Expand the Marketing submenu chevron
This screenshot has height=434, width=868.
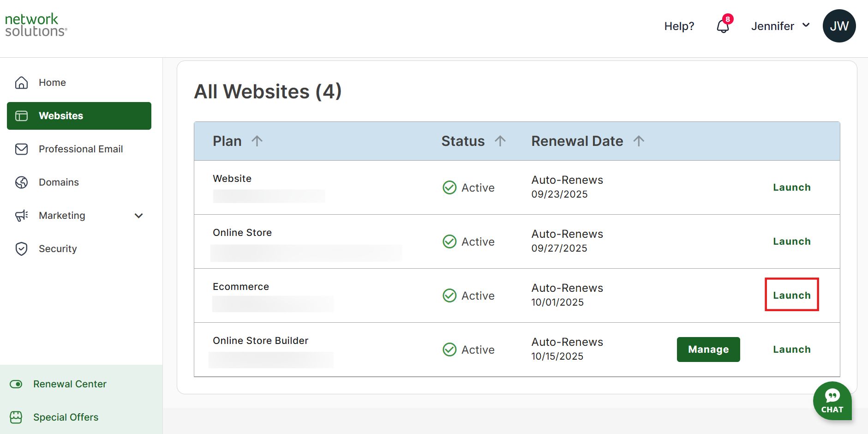(138, 216)
